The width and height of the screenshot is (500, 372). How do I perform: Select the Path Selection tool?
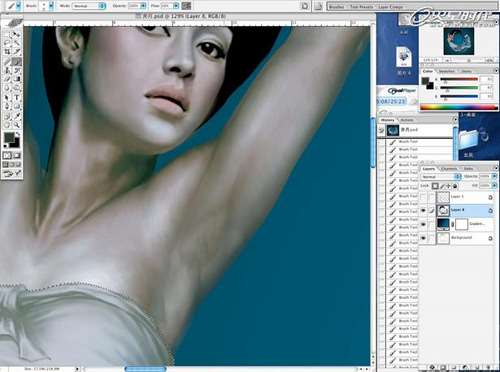coord(7,98)
